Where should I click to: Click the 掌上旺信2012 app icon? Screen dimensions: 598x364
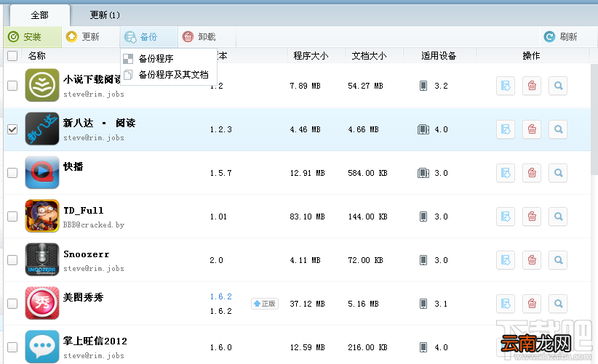coord(42,347)
